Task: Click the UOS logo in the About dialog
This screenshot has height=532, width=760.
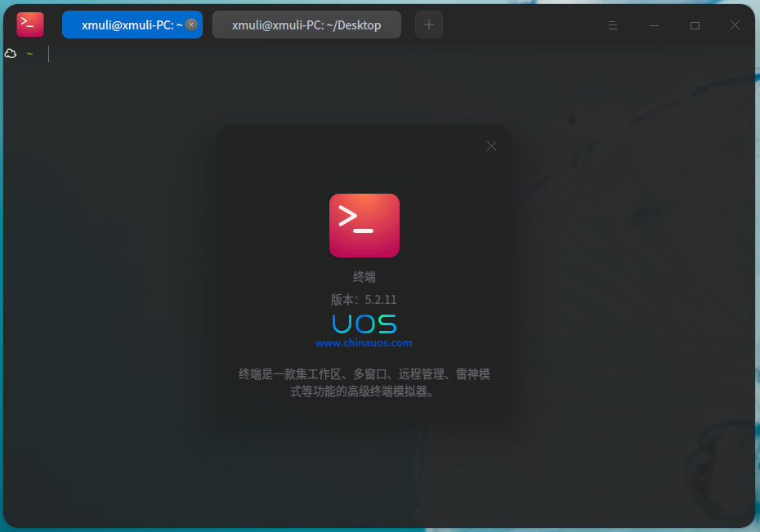Action: (364, 324)
